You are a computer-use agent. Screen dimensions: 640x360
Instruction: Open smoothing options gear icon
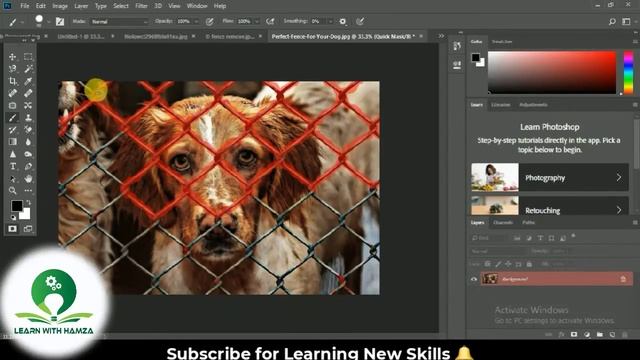[343, 21]
